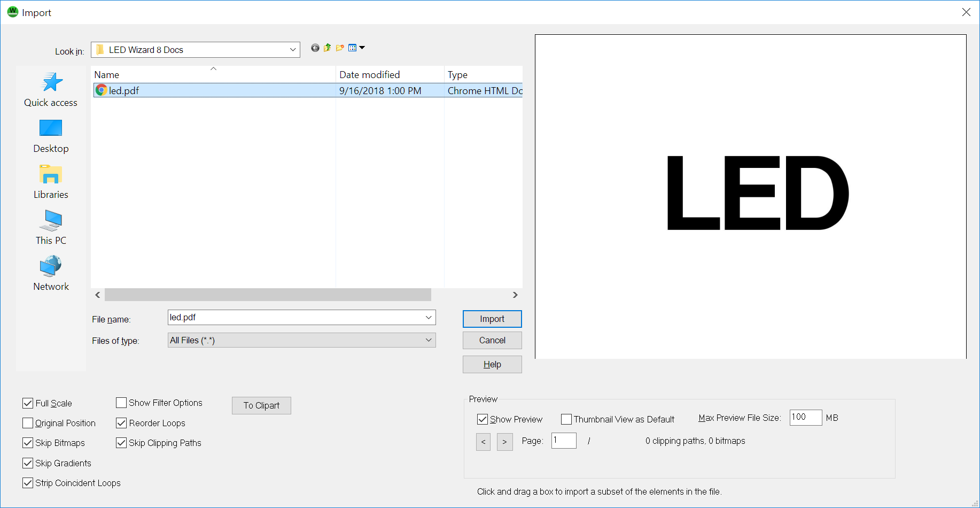Create a new folder icon

click(340, 48)
